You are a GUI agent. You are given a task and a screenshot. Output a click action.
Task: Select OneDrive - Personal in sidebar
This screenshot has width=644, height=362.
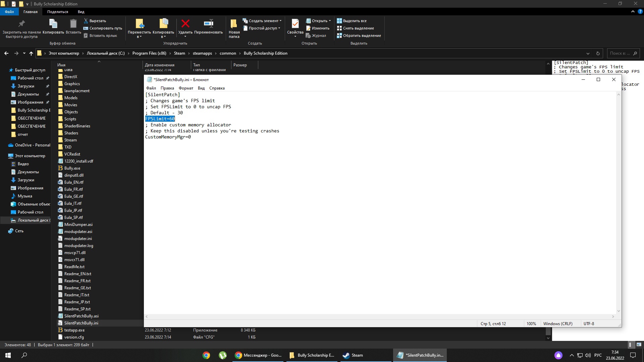(33, 145)
